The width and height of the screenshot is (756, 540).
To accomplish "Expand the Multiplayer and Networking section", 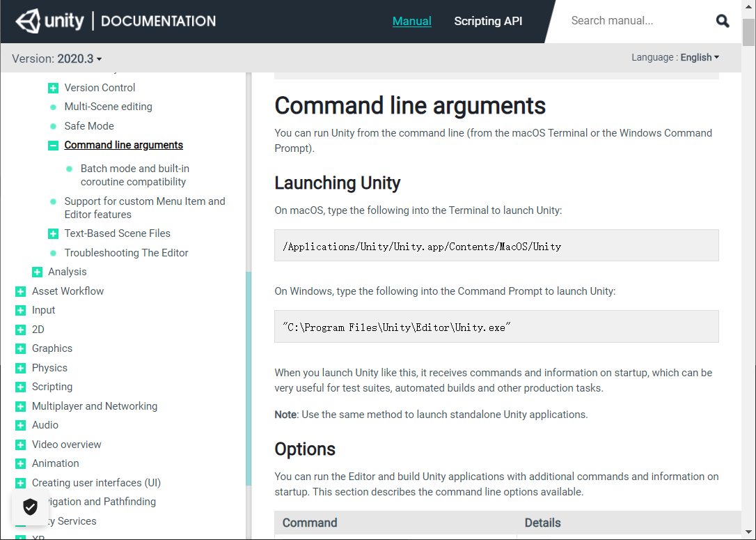I will point(20,406).
